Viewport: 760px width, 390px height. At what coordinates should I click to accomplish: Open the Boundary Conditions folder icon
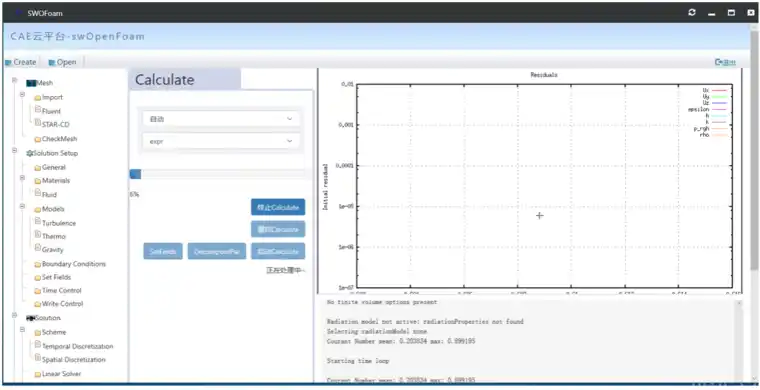point(37,265)
